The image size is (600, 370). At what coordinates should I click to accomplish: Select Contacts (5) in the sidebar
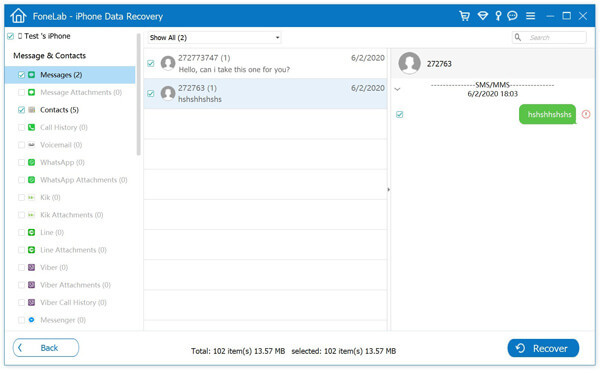click(59, 110)
